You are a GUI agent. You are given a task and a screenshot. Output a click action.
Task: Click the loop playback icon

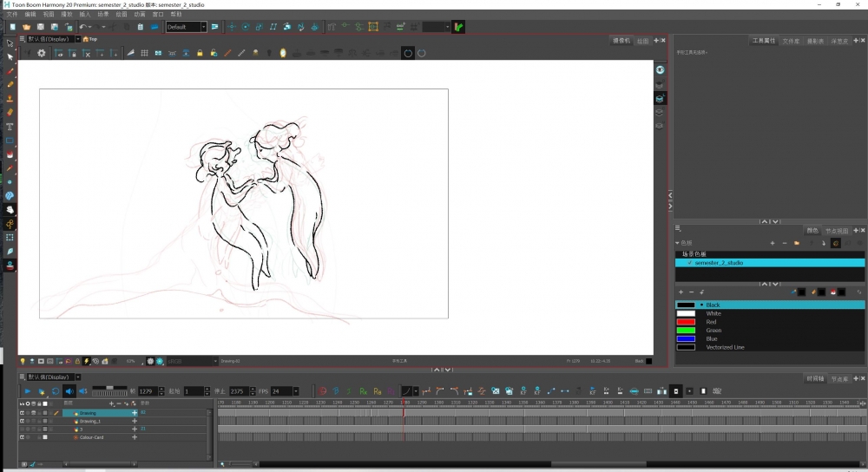[x=56, y=391]
